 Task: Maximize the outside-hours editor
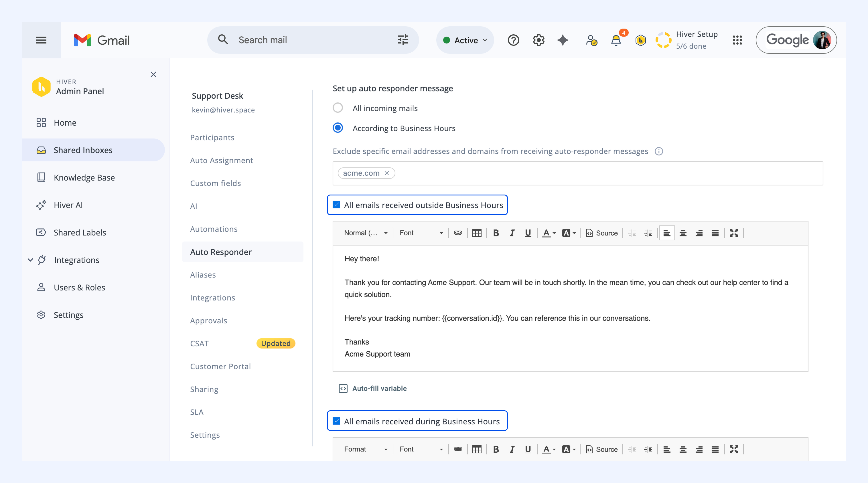[x=734, y=233]
